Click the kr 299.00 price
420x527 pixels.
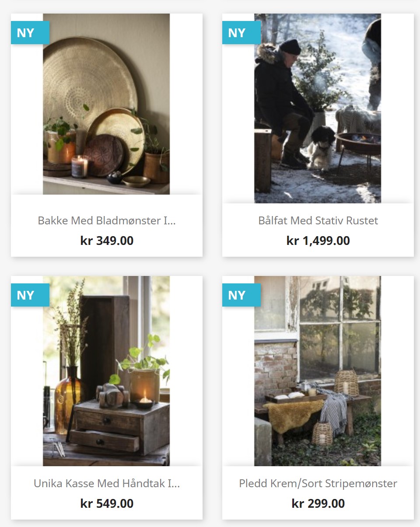318,503
